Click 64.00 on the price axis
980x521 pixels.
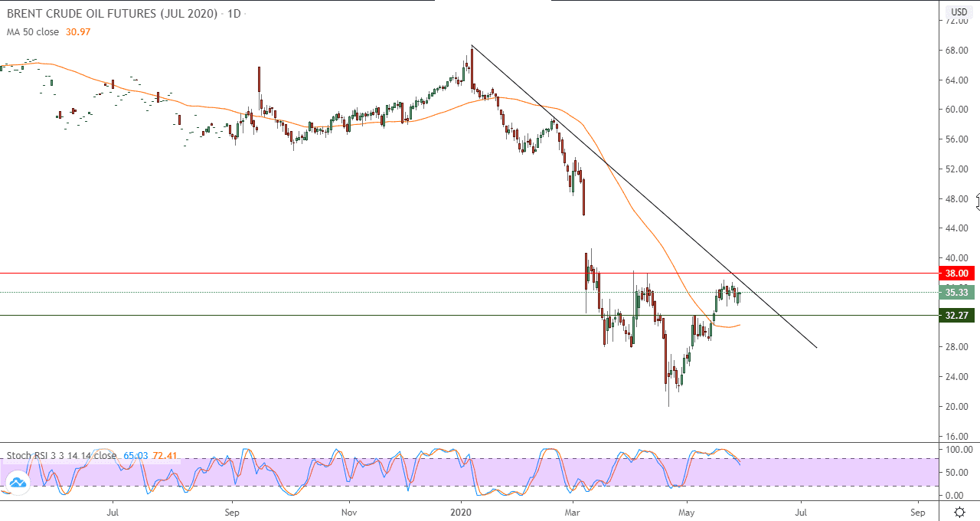click(x=957, y=80)
